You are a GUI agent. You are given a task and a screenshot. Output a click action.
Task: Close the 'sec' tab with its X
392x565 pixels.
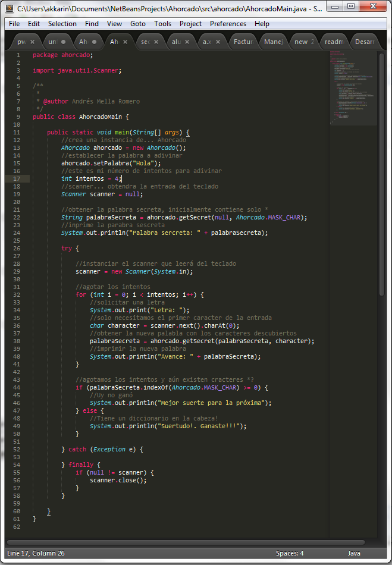(x=156, y=42)
